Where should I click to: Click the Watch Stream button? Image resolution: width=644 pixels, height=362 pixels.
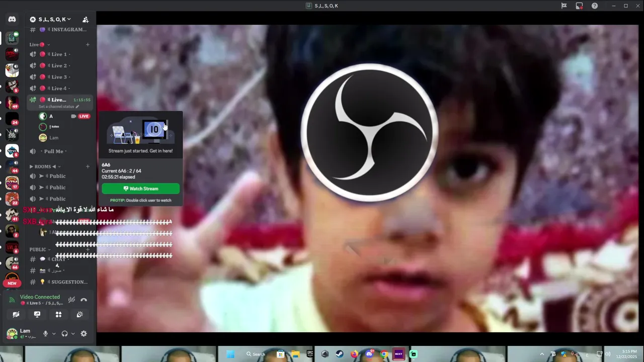pos(140,189)
